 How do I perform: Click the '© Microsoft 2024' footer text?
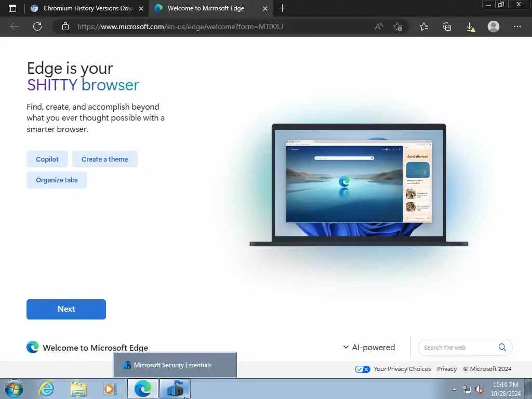click(x=487, y=369)
